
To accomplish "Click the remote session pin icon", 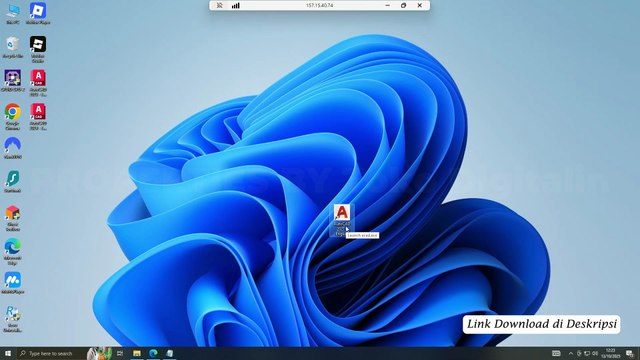I will pos(219,5).
